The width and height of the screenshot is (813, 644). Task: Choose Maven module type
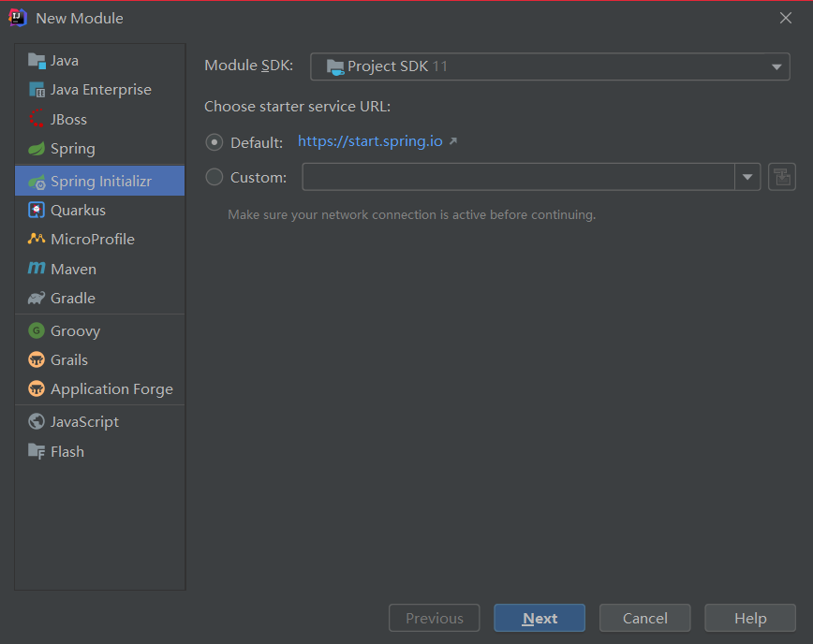99,269
